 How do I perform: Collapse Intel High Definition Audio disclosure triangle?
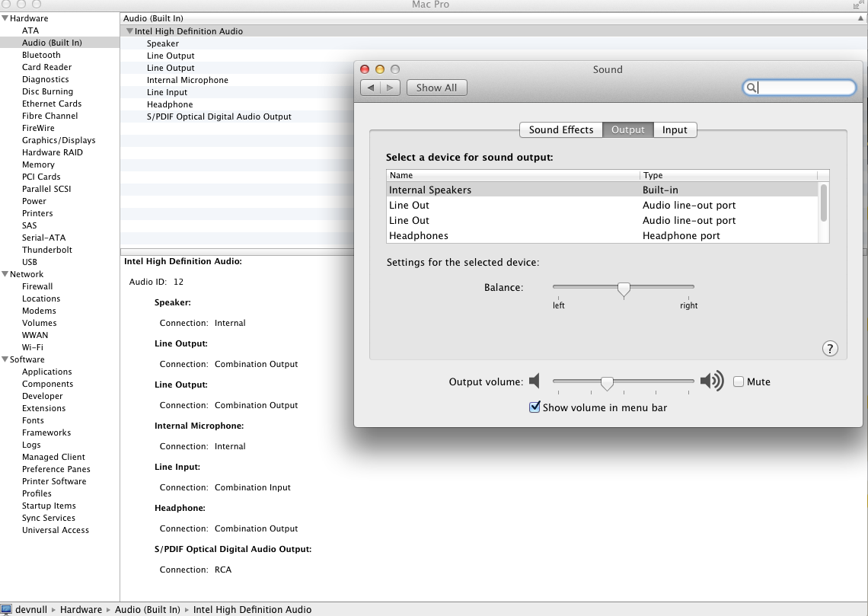pos(129,31)
